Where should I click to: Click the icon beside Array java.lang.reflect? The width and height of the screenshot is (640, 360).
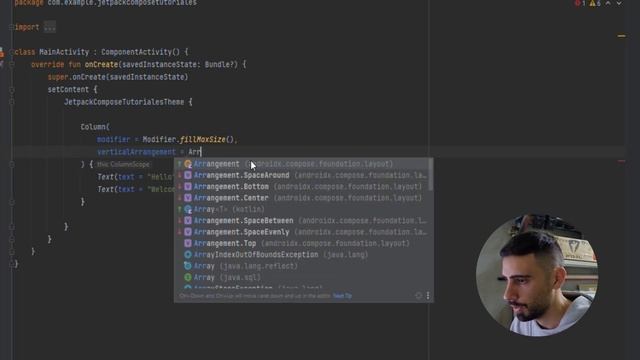188,266
